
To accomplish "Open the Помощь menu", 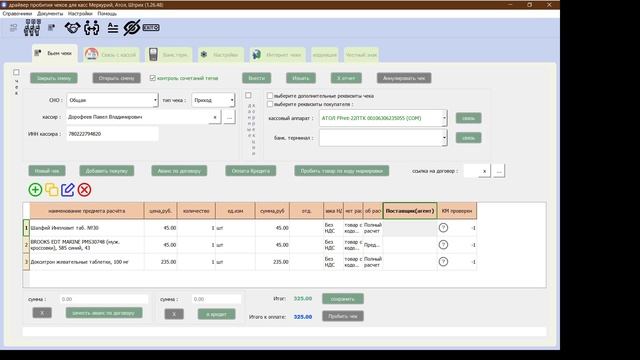I will (107, 13).
